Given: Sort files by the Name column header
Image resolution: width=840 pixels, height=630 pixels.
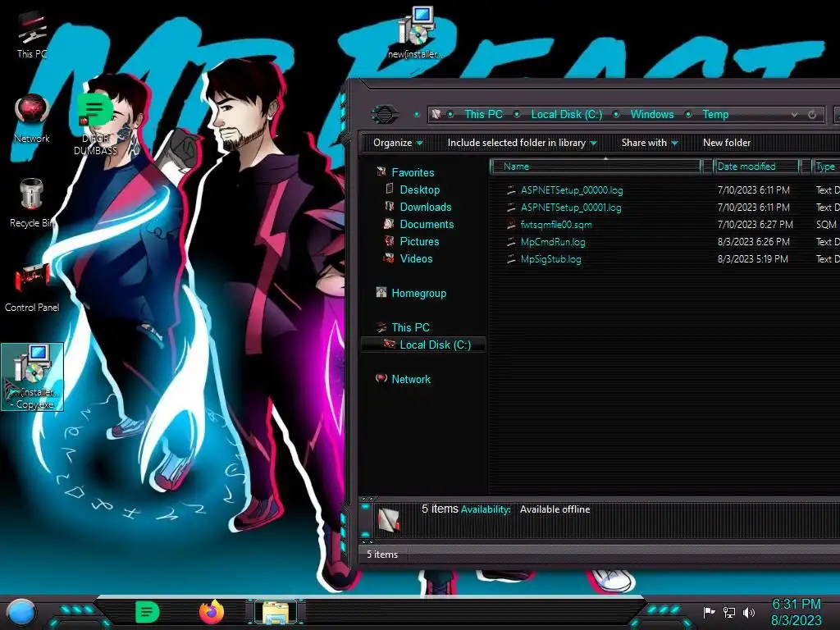Looking at the screenshot, I should point(596,167).
